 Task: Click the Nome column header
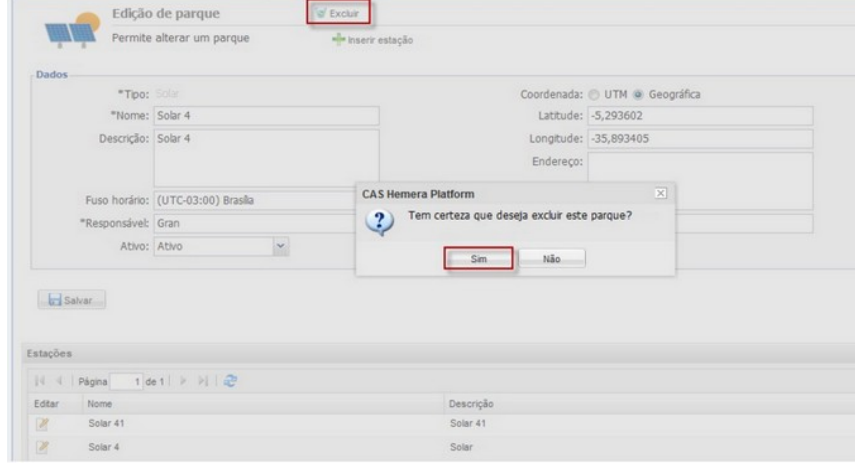[100, 404]
